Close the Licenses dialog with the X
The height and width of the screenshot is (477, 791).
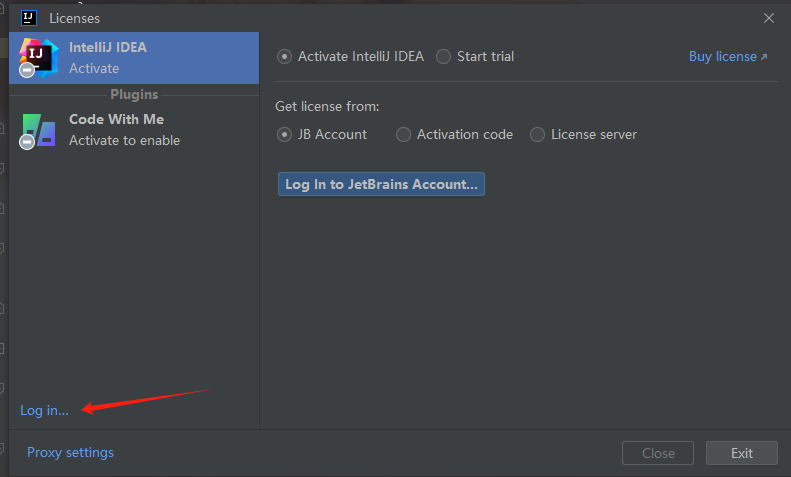769,18
